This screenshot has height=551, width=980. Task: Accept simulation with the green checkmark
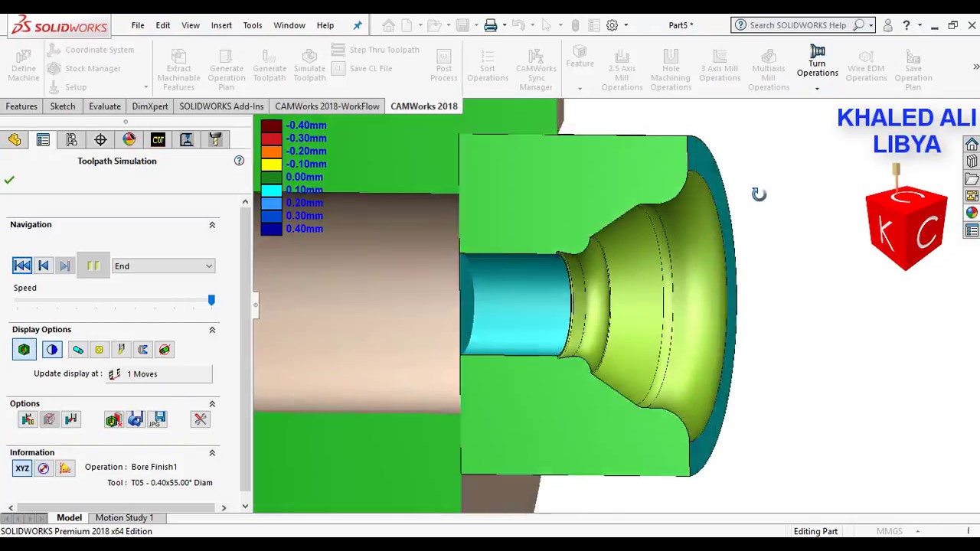(9, 180)
